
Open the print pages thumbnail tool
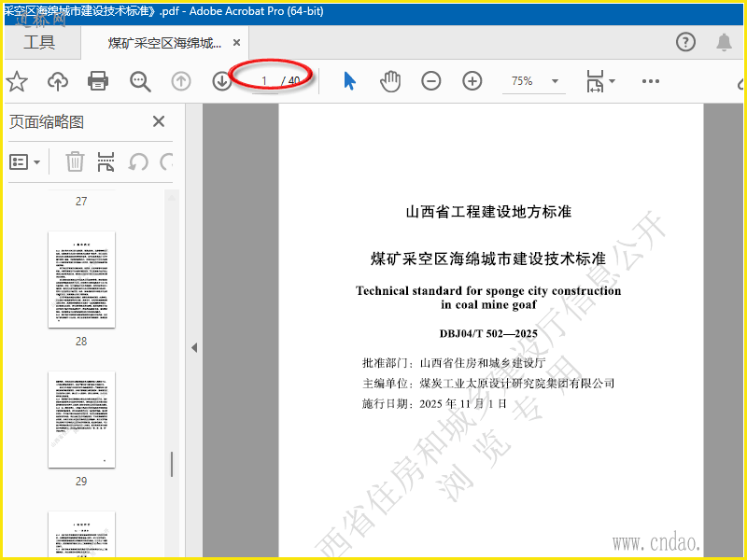point(106,161)
